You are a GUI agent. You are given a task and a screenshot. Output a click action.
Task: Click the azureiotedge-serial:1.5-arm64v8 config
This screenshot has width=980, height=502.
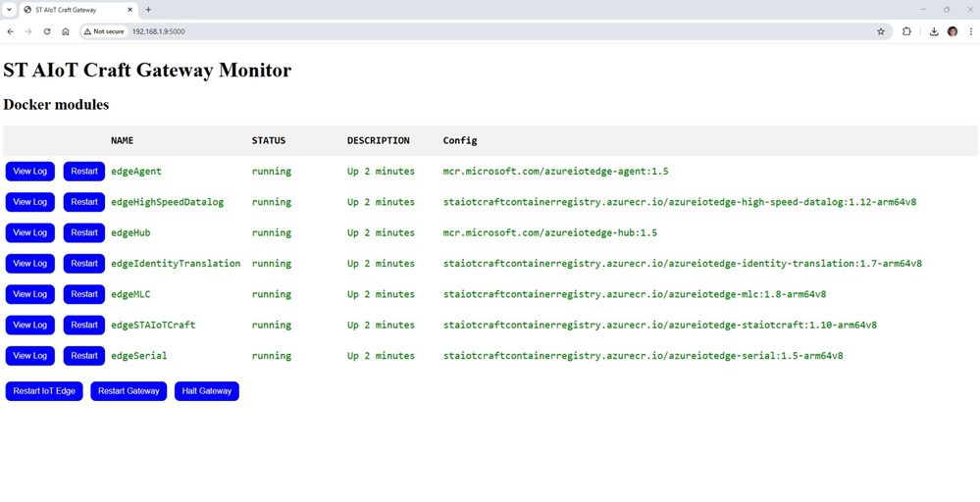pos(644,355)
